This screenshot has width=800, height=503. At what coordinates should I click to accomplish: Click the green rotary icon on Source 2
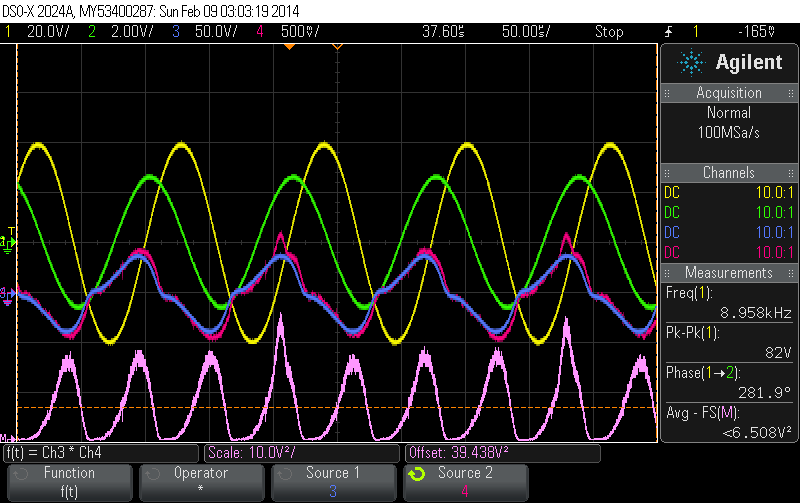416,474
